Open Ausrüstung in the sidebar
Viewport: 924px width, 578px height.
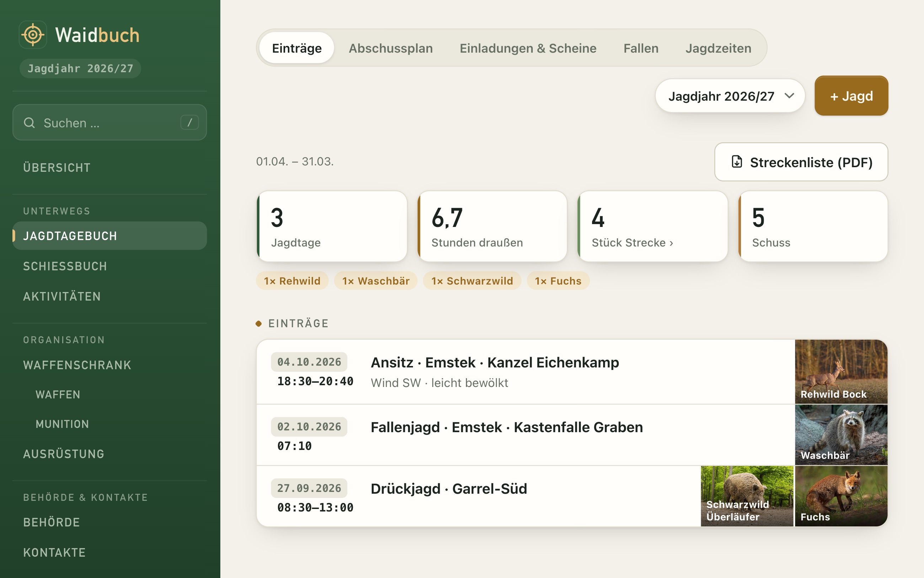[109, 454]
